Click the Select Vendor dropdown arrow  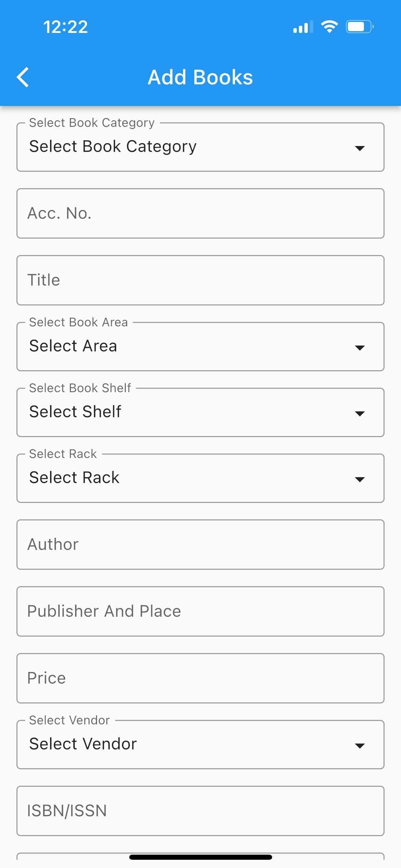(360, 746)
